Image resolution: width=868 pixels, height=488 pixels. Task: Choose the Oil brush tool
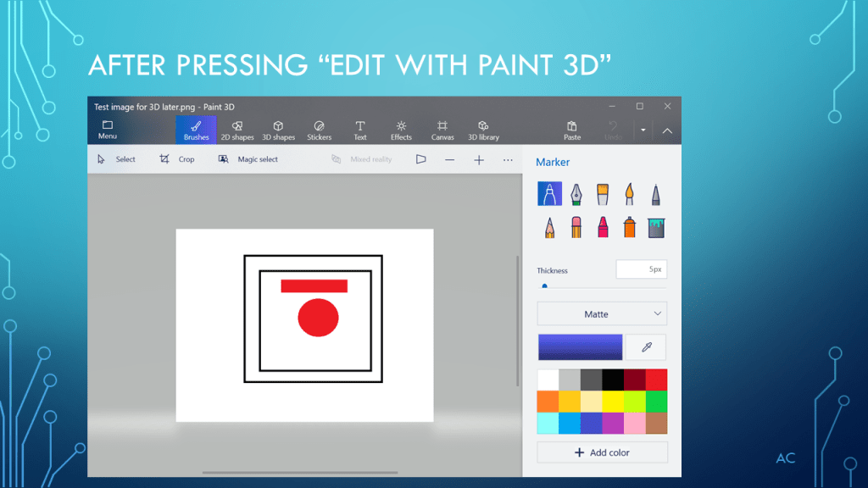603,194
